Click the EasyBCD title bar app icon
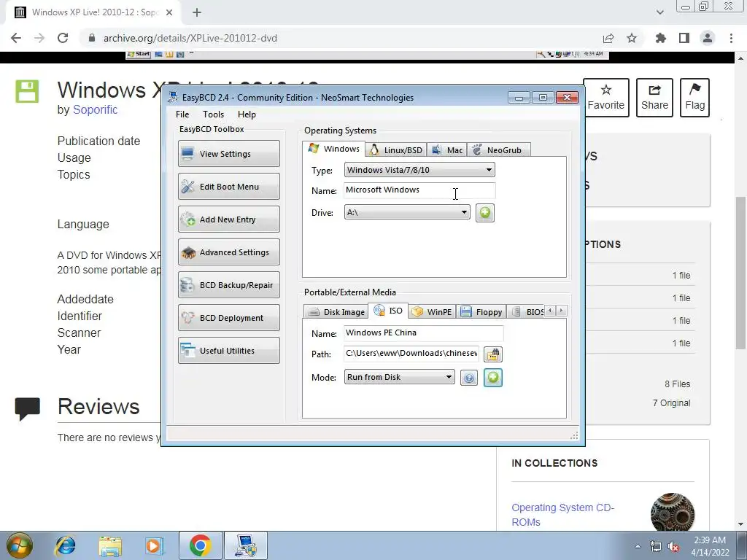Screen dimensions: 747x560 click(173, 97)
